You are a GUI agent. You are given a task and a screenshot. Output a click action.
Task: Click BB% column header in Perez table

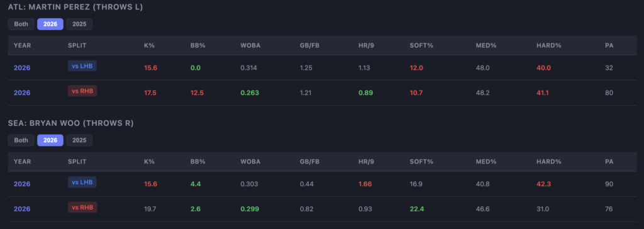(x=198, y=45)
